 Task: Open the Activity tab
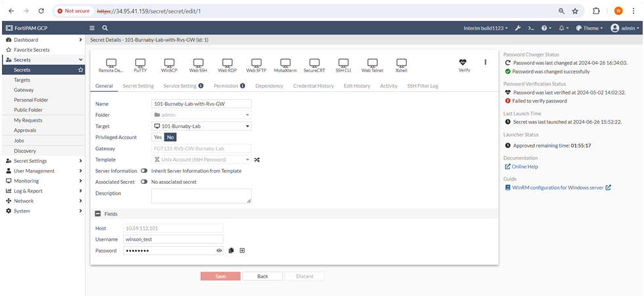388,86
